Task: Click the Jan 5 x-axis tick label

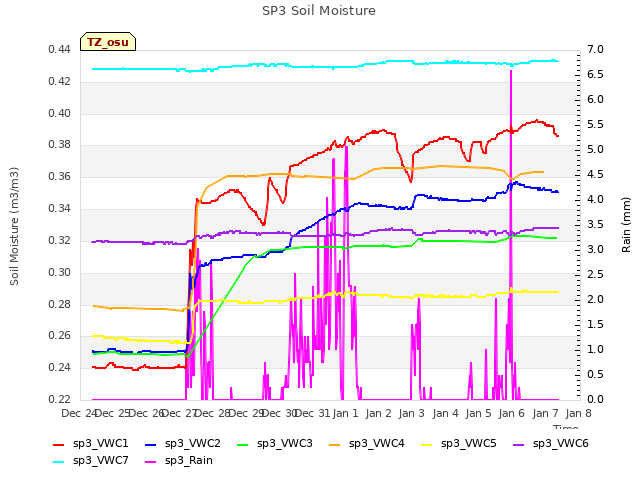Action: 478,413
